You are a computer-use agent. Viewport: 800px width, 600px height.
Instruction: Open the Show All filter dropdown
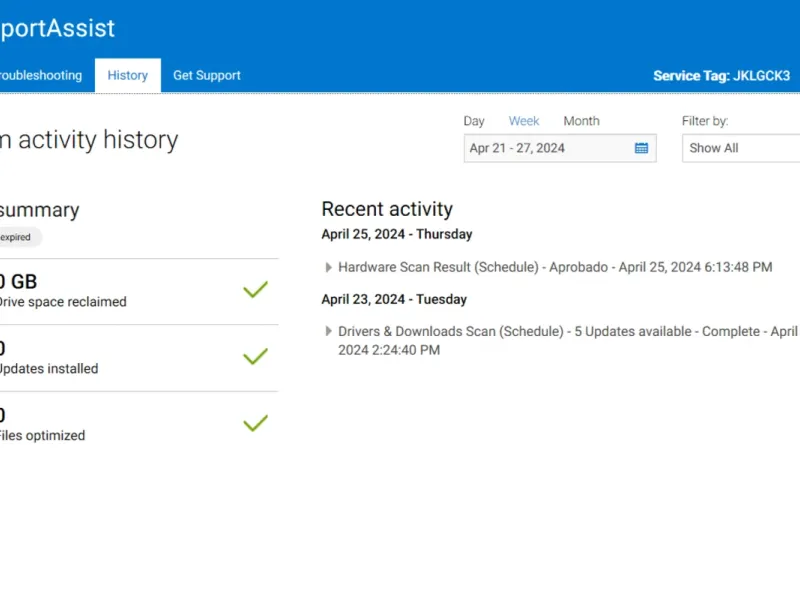(x=741, y=148)
